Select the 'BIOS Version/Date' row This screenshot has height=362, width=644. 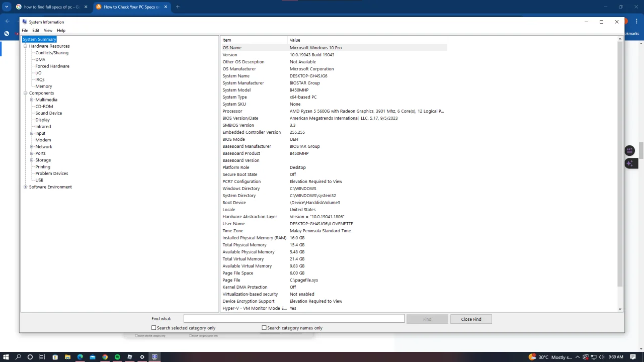tap(334, 118)
